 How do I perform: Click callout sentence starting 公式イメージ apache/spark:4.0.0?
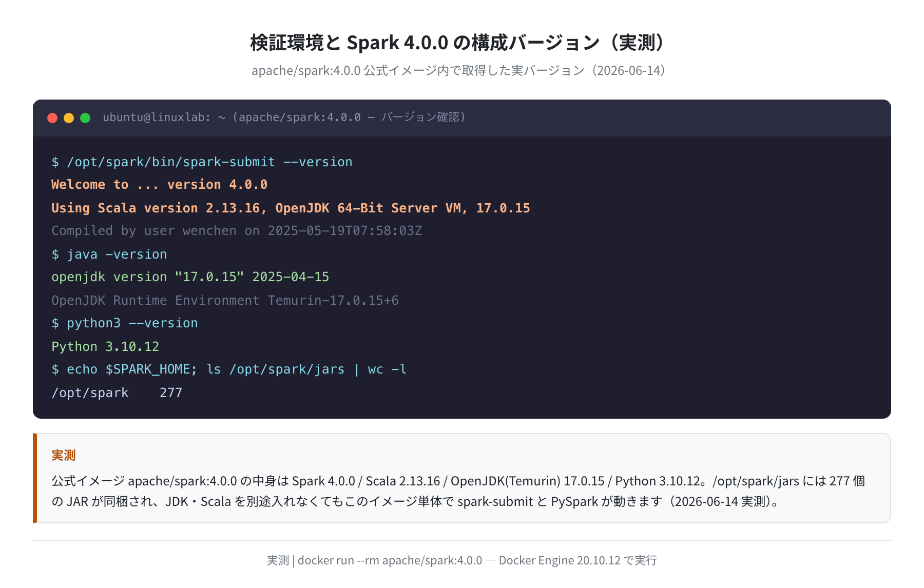(x=458, y=481)
